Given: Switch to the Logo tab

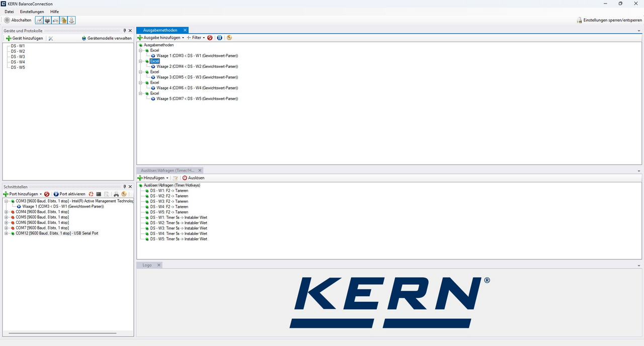Looking at the screenshot, I should coord(147,265).
